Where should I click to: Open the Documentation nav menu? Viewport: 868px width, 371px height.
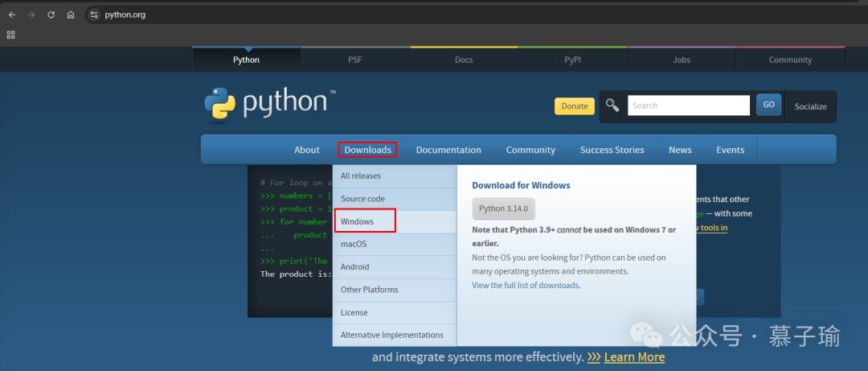[x=448, y=150]
